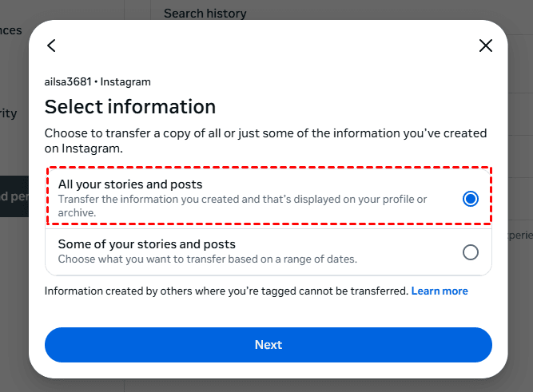
Task: Close the Select information dialog with X
Action: pyautogui.click(x=485, y=46)
